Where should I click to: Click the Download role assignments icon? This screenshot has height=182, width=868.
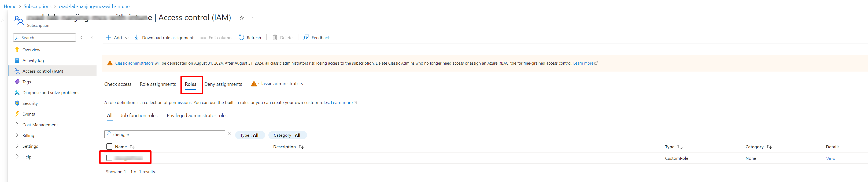(x=136, y=38)
